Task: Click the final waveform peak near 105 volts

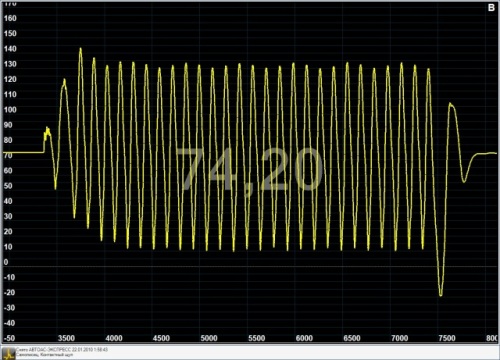Action: (450, 105)
